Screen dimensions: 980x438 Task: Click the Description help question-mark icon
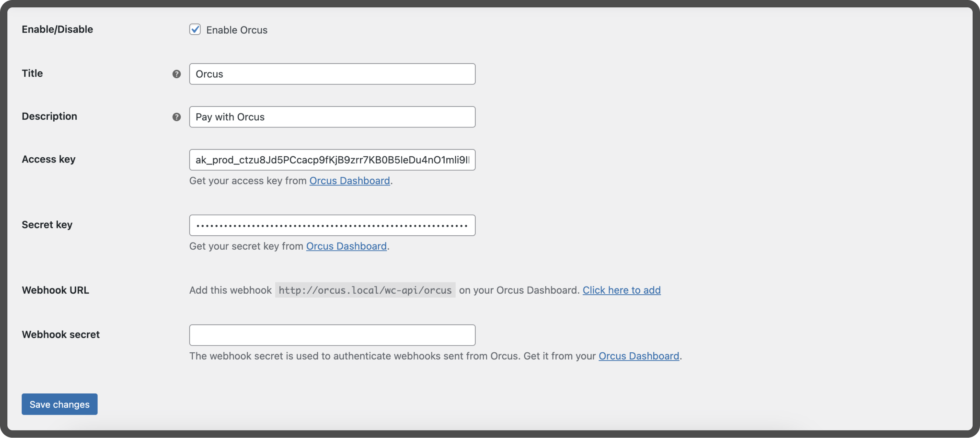(x=176, y=117)
